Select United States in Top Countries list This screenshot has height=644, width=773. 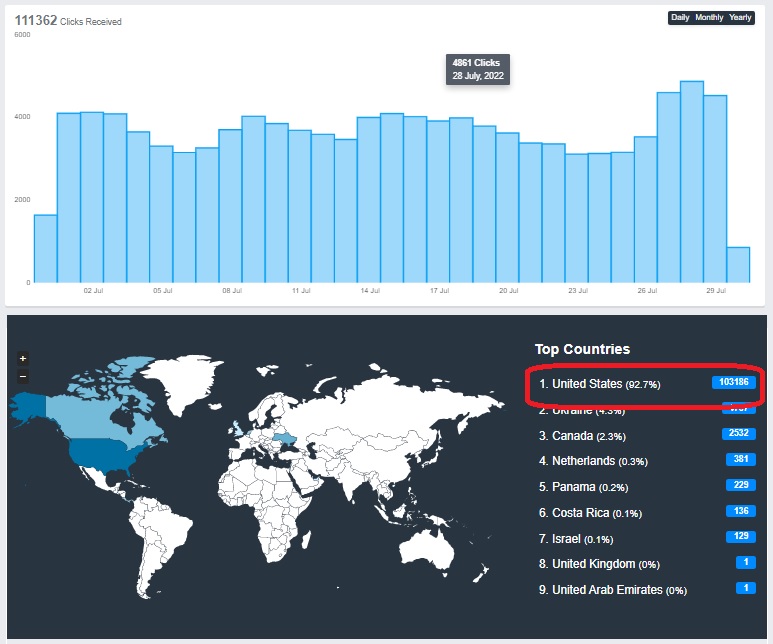point(588,384)
